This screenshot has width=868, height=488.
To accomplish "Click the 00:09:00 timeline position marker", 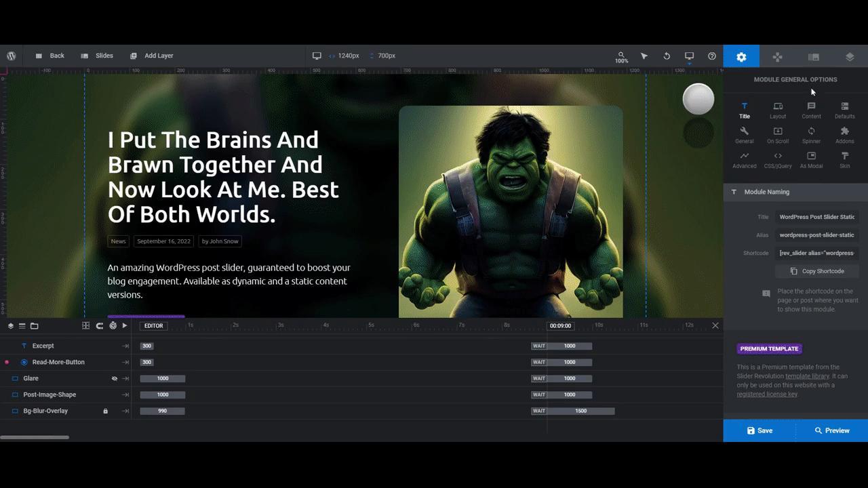I will point(560,326).
